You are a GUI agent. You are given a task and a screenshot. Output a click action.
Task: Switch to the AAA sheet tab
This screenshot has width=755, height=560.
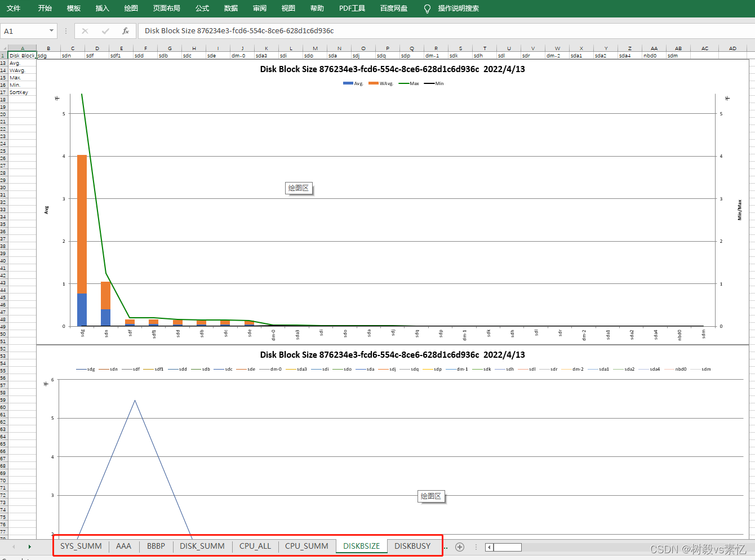pyautogui.click(x=123, y=546)
